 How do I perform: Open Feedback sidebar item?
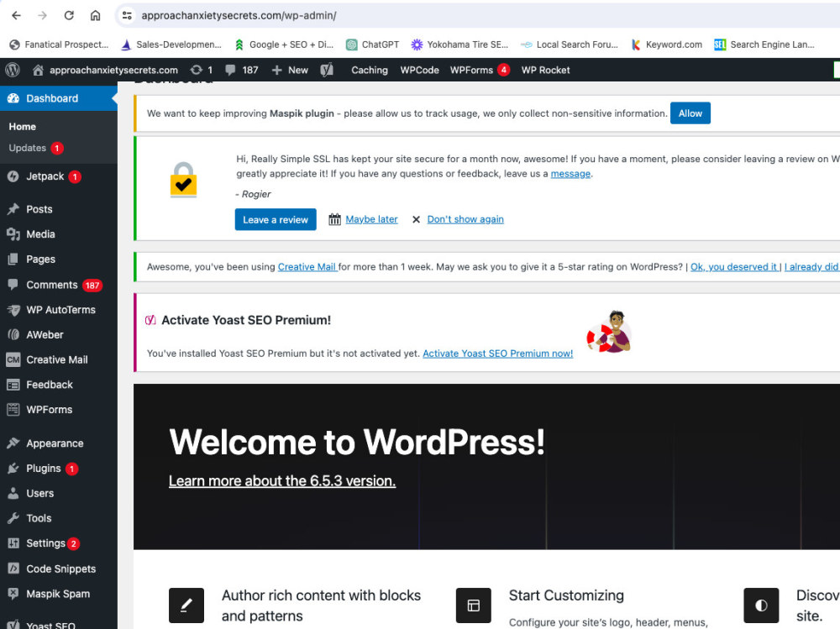[x=59, y=385]
